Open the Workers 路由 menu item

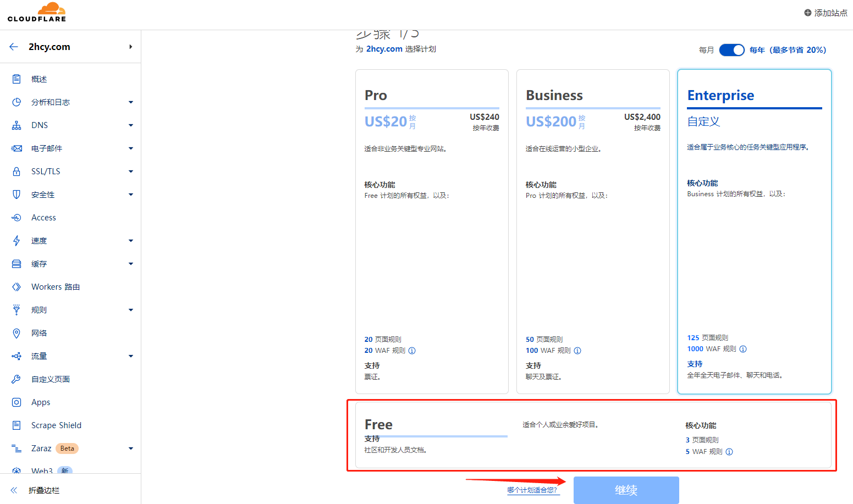70,287
